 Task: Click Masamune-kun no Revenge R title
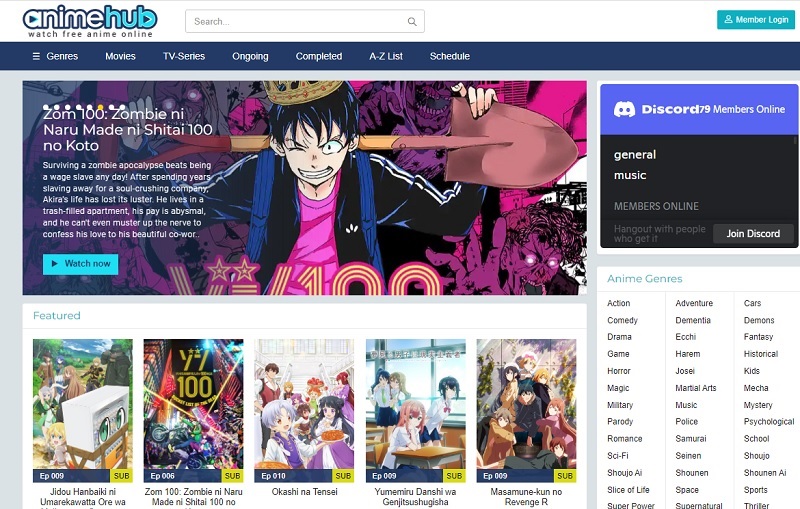pyautogui.click(x=526, y=497)
